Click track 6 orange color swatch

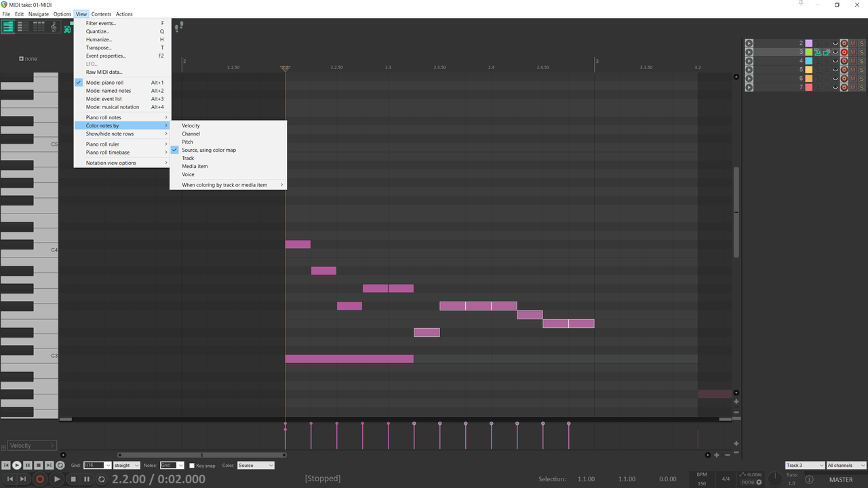[x=808, y=78]
